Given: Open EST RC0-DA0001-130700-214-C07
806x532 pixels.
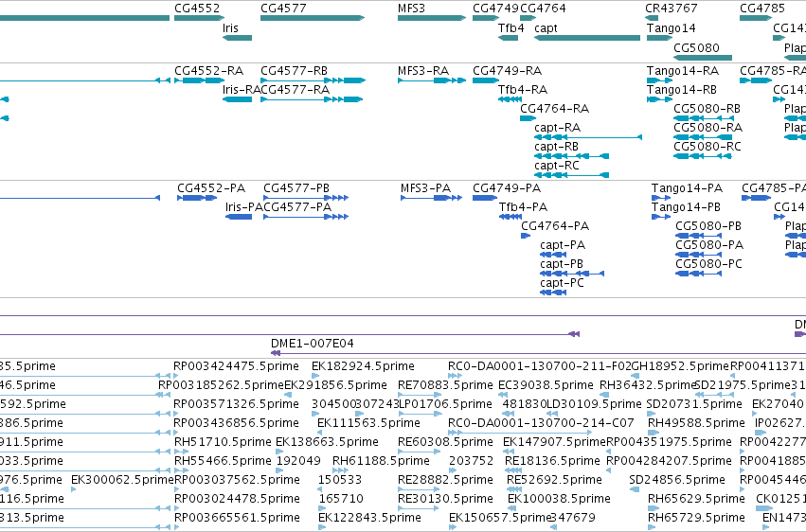Looking at the screenshot, I should tap(541, 423).
